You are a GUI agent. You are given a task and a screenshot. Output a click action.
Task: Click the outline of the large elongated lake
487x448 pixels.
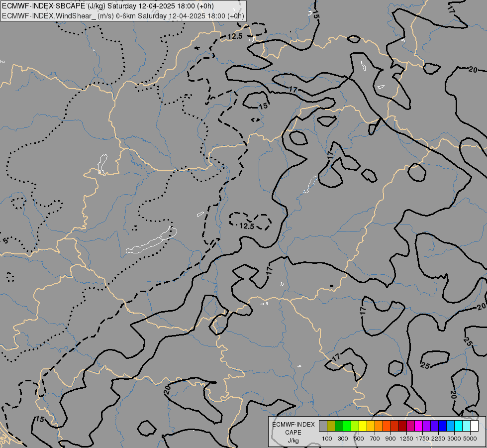click(151, 240)
